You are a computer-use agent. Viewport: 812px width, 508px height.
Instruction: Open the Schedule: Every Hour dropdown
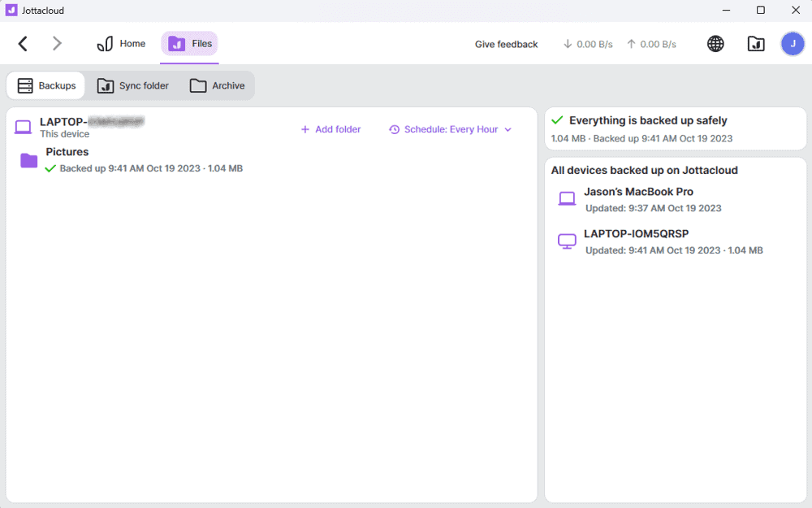tap(450, 129)
